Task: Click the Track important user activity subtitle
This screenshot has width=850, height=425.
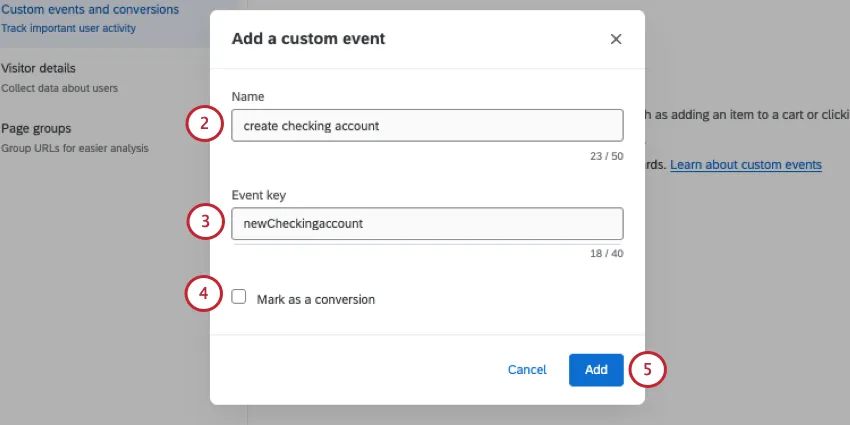Action: 69,28
